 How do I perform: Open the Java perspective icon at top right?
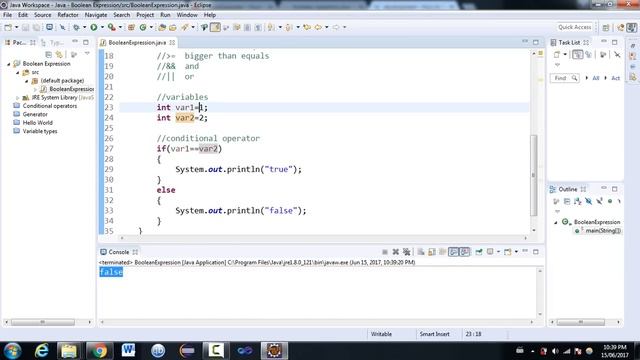pos(632,27)
